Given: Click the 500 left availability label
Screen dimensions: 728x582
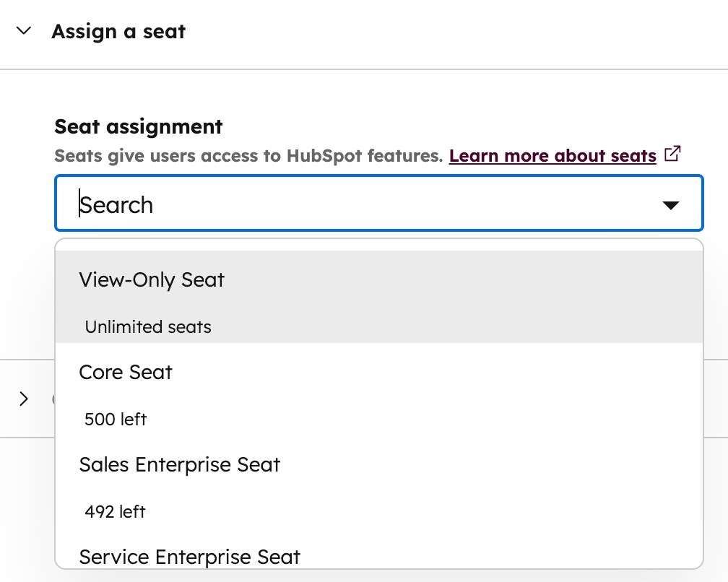Looking at the screenshot, I should tap(115, 419).
